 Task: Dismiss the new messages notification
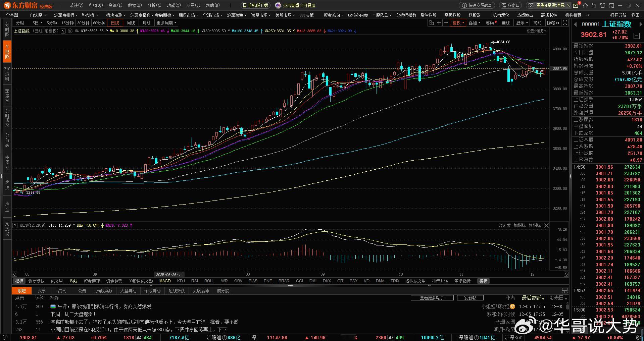click(x=568, y=5)
